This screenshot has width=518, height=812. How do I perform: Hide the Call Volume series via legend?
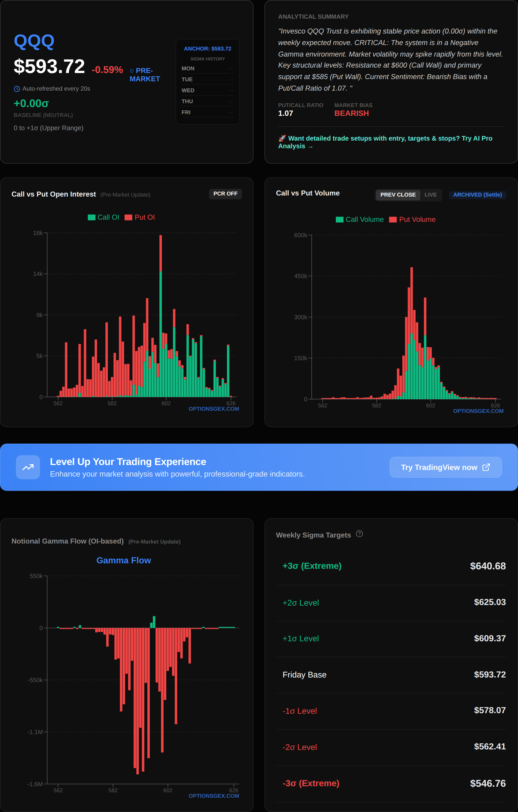(360, 220)
